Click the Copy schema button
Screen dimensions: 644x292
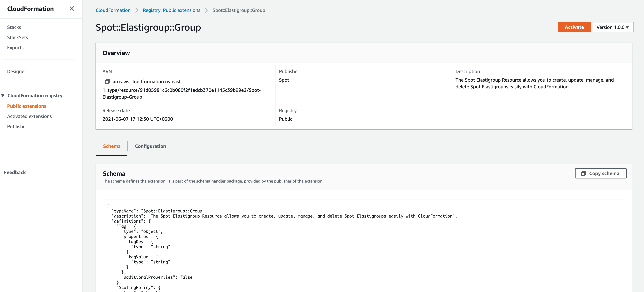(x=601, y=174)
